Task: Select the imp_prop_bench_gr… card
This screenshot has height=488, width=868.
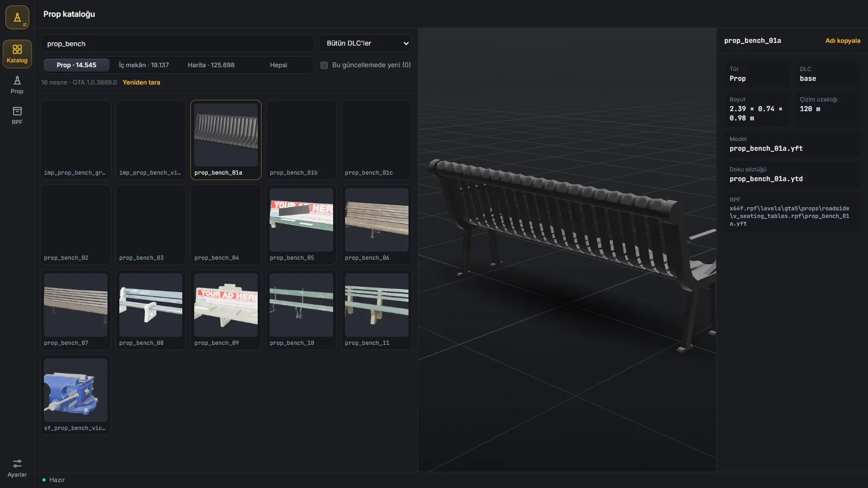Action: (75, 140)
